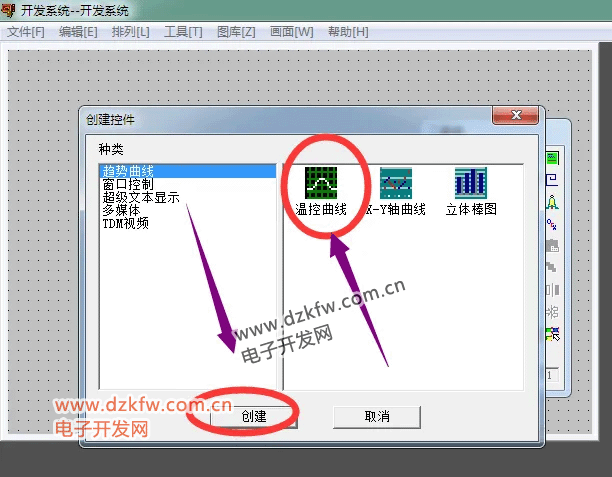Click the green chart icon atop the right toolbox

coord(552,158)
